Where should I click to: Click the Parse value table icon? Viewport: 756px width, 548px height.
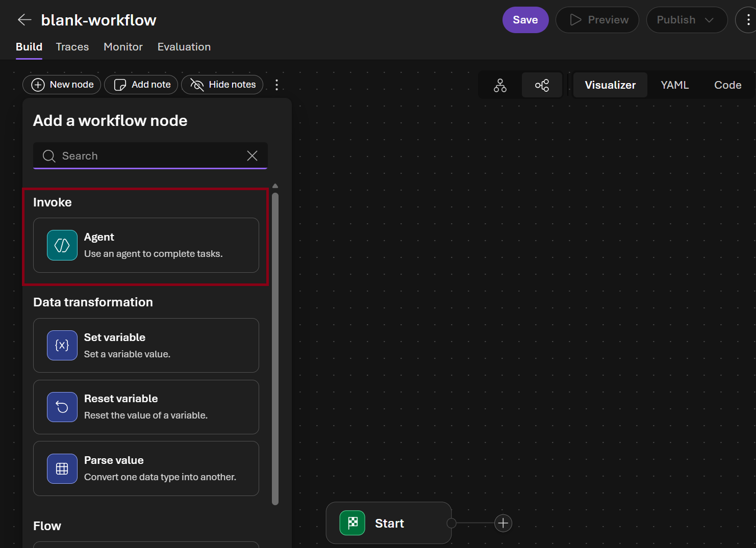coord(62,468)
